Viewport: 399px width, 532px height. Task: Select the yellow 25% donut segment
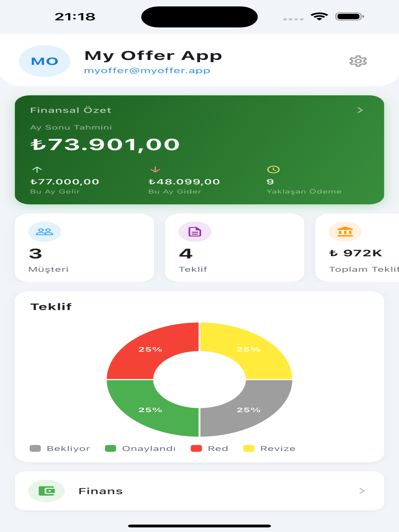tap(249, 350)
